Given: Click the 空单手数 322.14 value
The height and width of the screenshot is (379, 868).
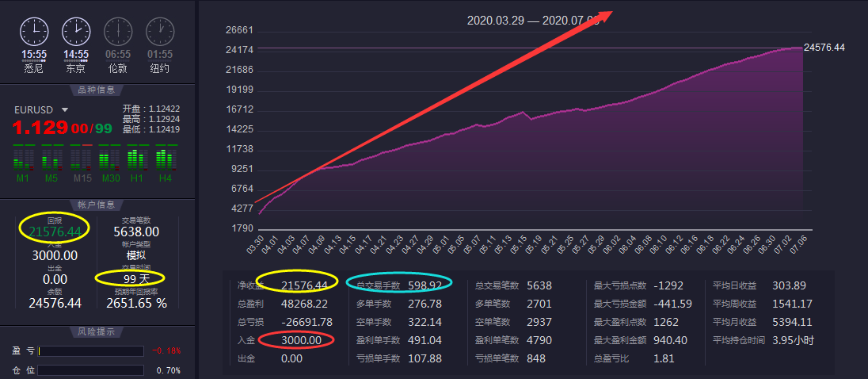Looking at the screenshot, I should tap(425, 322).
